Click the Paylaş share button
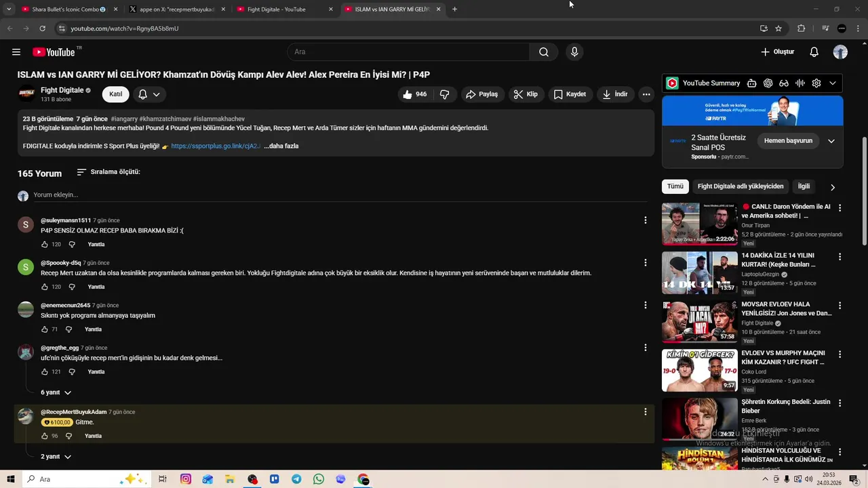The image size is (868, 488). 482,94
